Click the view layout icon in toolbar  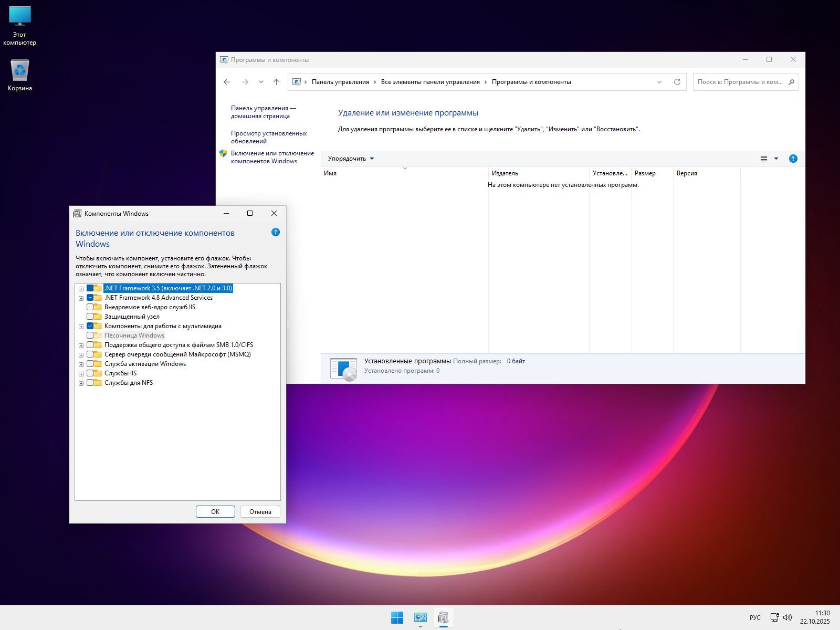[x=764, y=159]
